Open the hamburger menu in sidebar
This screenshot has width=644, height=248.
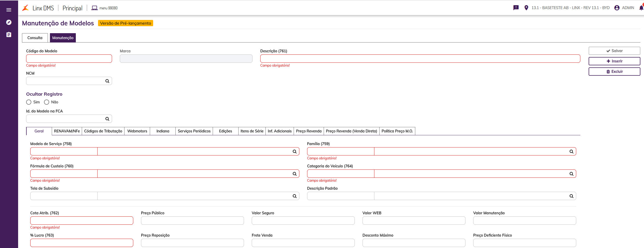9,10
